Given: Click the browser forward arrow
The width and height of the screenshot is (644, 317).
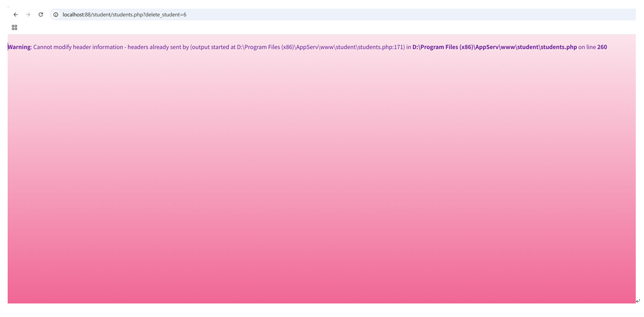Looking at the screenshot, I should 28,15.
